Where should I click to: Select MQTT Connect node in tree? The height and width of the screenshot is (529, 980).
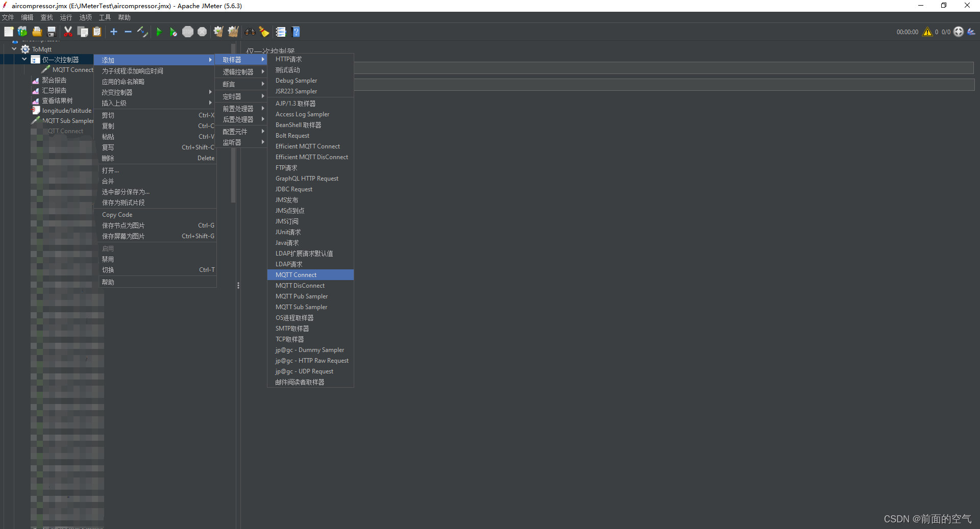tap(72, 70)
